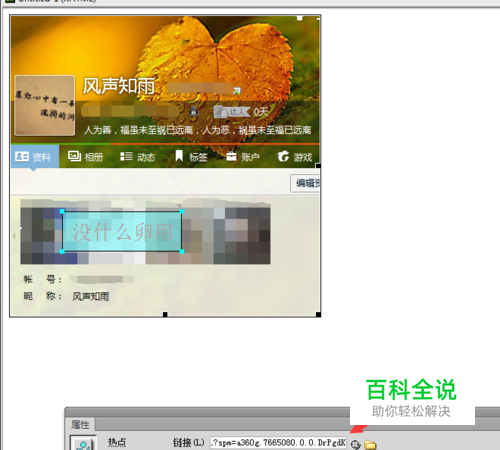
Task: Click the small image icon after the name
Action: tap(237, 90)
